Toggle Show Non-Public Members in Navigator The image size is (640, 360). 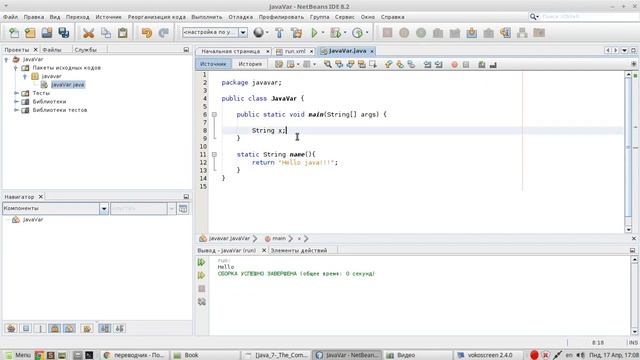54,328
